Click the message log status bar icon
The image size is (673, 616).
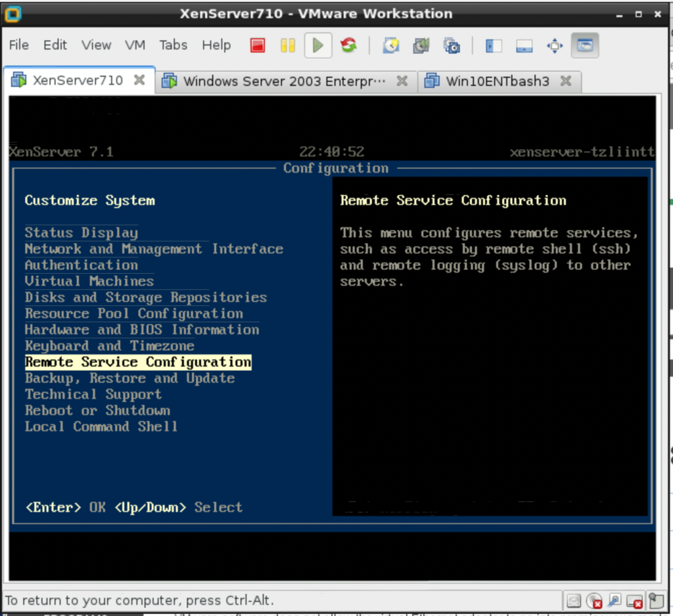coord(656,600)
